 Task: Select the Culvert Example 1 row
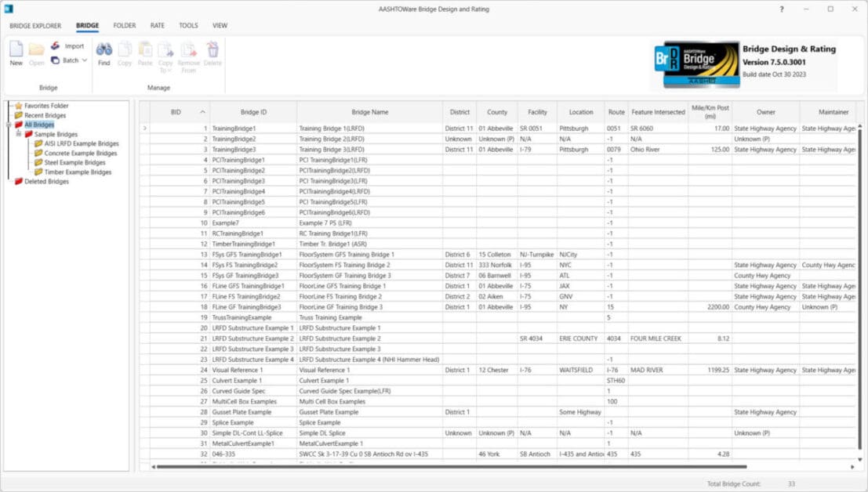pyautogui.click(x=498, y=380)
